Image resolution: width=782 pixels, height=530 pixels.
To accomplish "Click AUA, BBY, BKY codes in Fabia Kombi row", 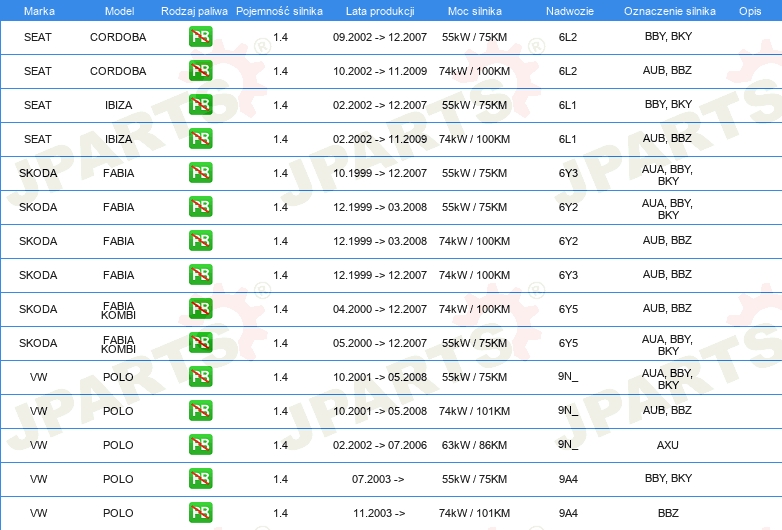I will (x=667, y=345).
